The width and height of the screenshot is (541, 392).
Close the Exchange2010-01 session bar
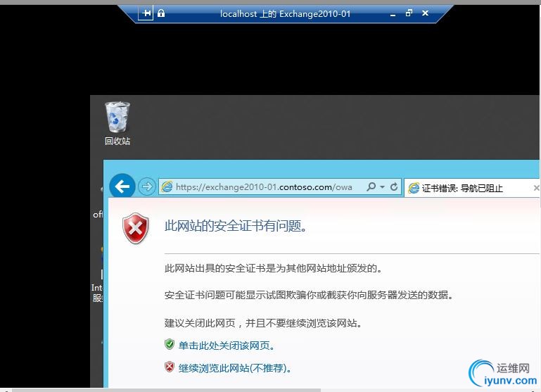tap(425, 13)
